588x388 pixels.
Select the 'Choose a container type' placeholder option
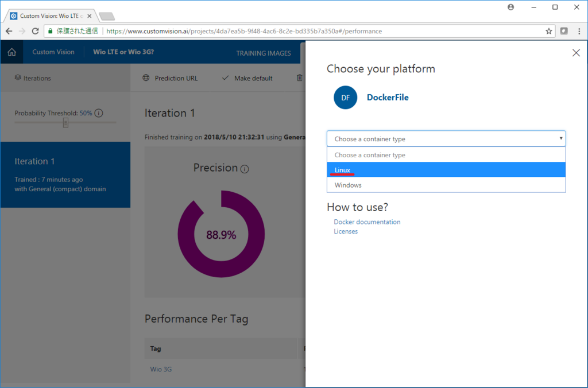446,155
